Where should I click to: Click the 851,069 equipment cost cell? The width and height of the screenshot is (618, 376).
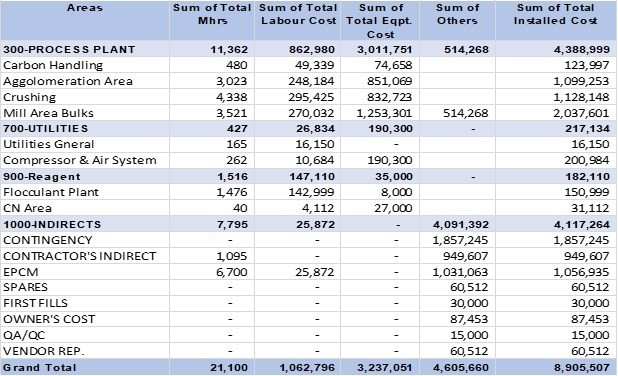point(389,82)
